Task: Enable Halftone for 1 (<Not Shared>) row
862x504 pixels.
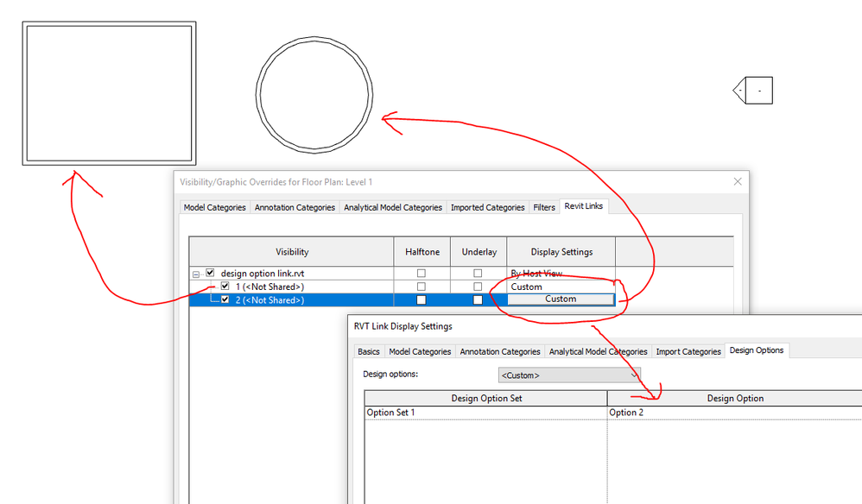Action: pos(421,287)
